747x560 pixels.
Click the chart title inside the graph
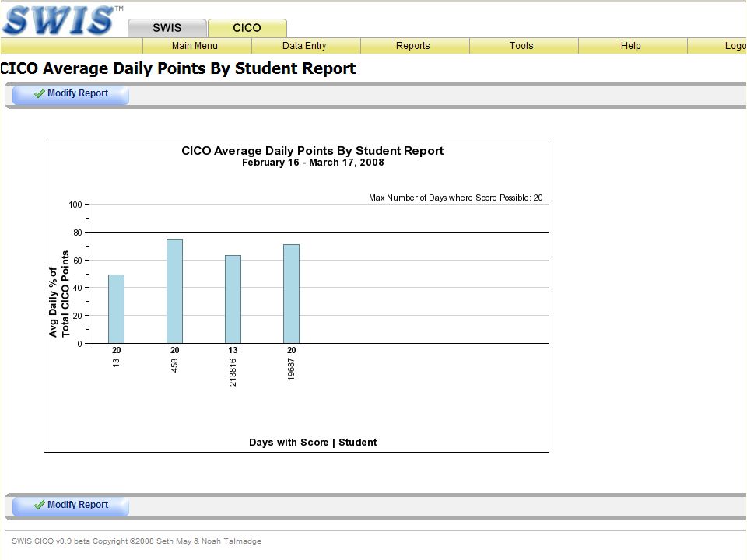tap(313, 151)
